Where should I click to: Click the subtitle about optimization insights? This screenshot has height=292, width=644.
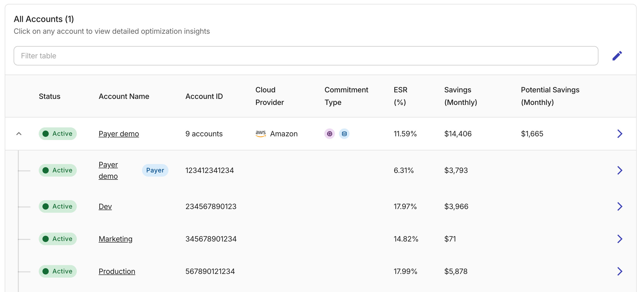(112, 31)
